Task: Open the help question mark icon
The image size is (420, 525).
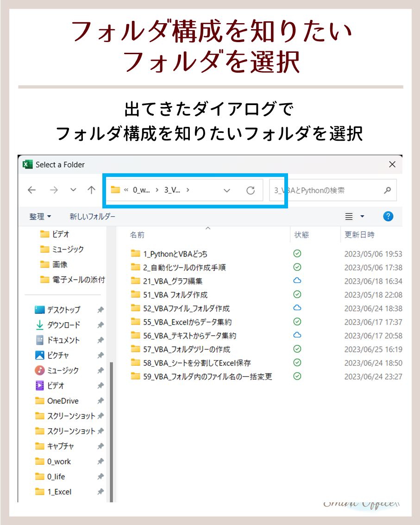Action: pyautogui.click(x=388, y=216)
